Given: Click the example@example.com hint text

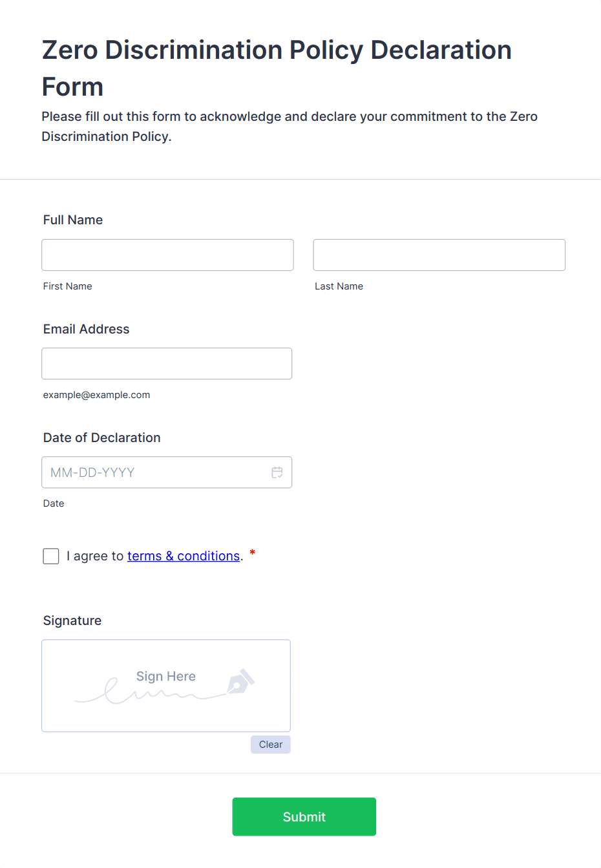Looking at the screenshot, I should [96, 395].
